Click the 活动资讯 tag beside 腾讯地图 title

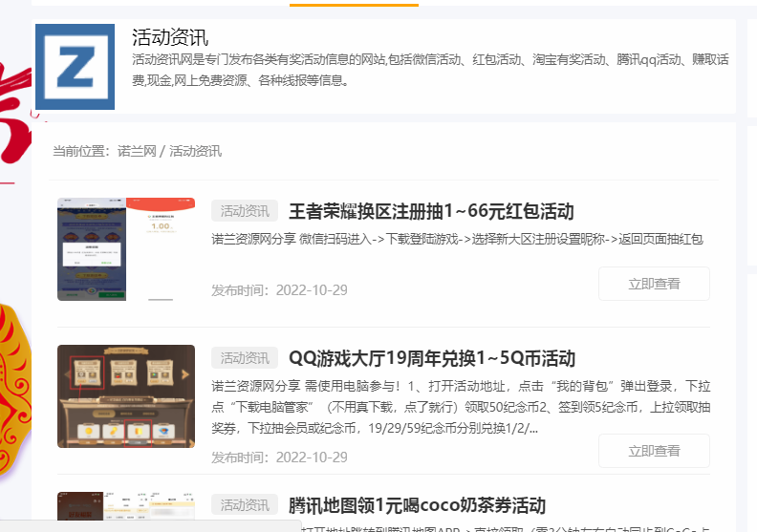point(245,505)
